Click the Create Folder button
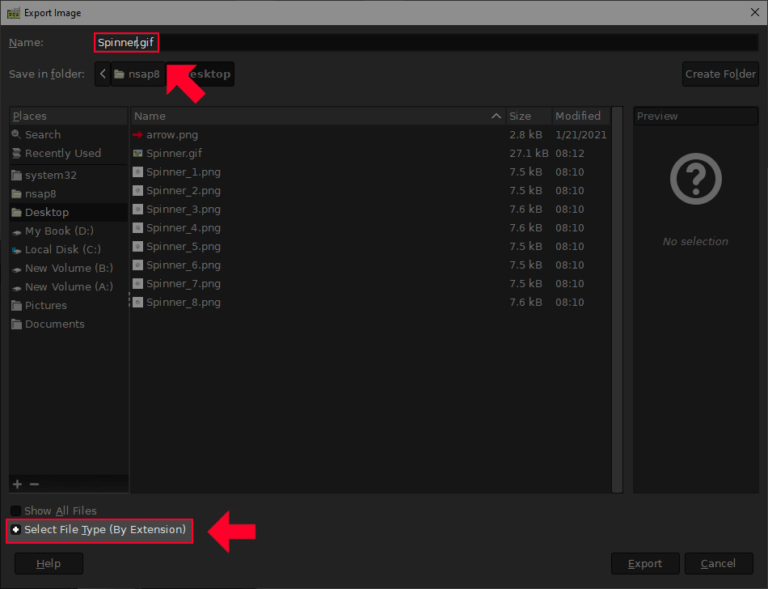This screenshot has height=589, width=768. pos(720,74)
